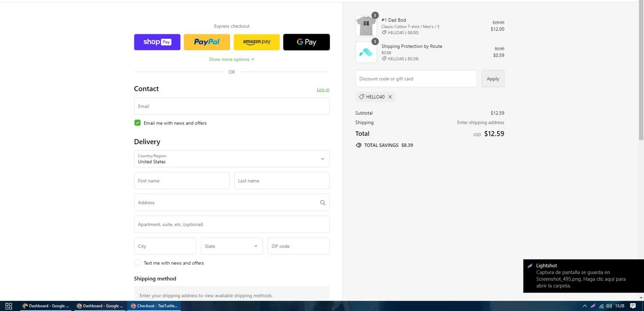Choose PayPal express checkout

(x=207, y=42)
